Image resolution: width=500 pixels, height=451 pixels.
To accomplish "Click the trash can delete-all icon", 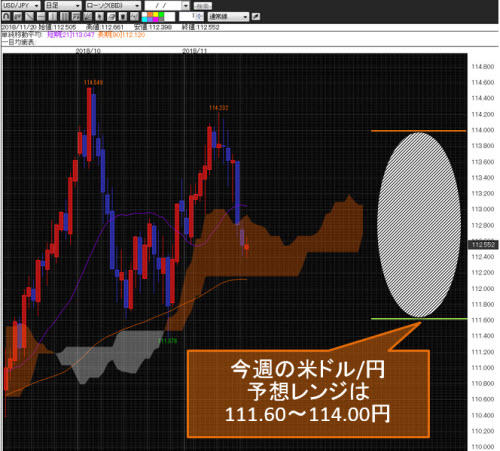I will tap(123, 17).
